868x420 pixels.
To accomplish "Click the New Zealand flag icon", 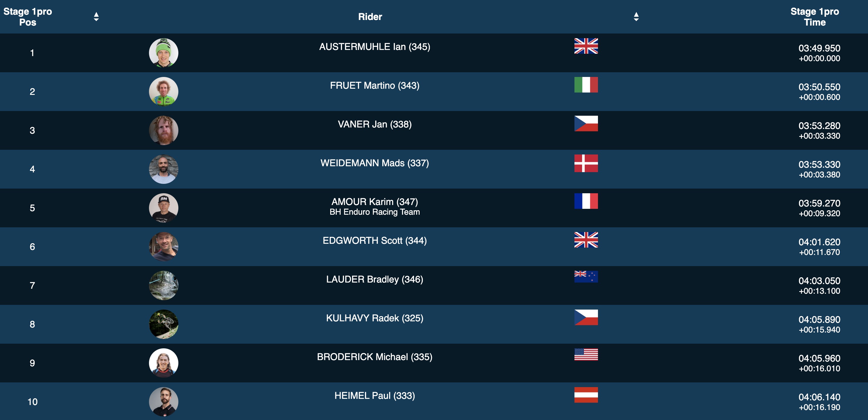I will [586, 276].
